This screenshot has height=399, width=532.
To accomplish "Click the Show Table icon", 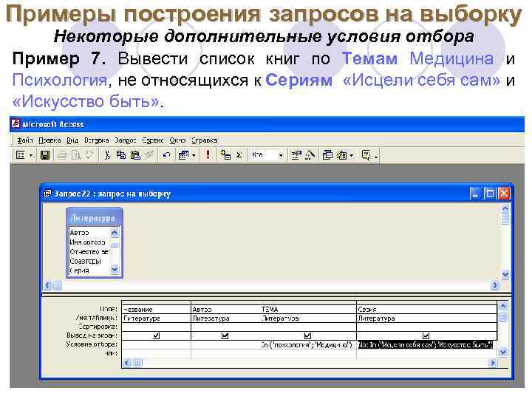I will (225, 155).
